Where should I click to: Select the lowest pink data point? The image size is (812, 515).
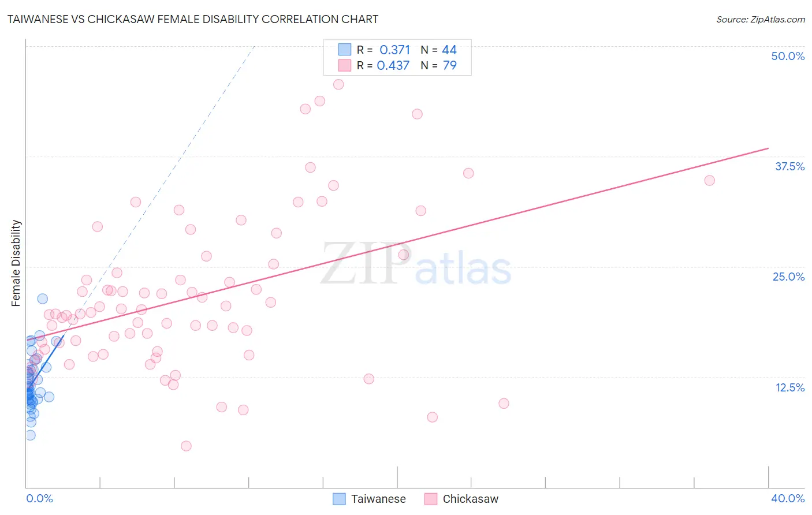186,446
